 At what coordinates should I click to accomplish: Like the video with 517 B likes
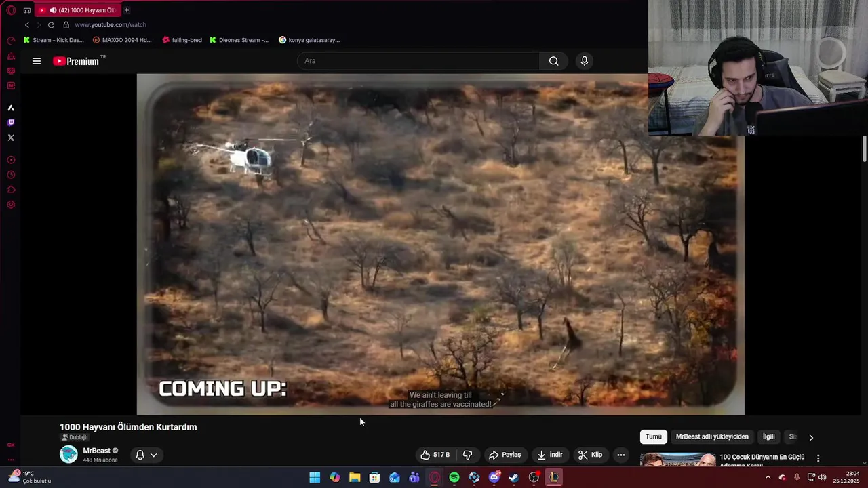point(435,455)
